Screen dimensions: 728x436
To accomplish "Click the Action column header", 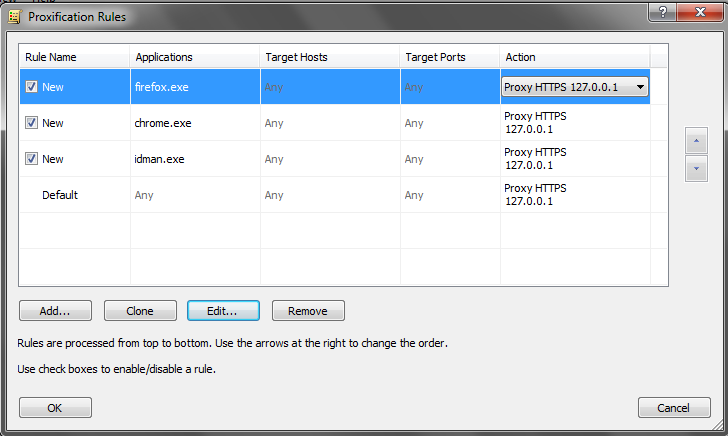I will pyautogui.click(x=575, y=57).
